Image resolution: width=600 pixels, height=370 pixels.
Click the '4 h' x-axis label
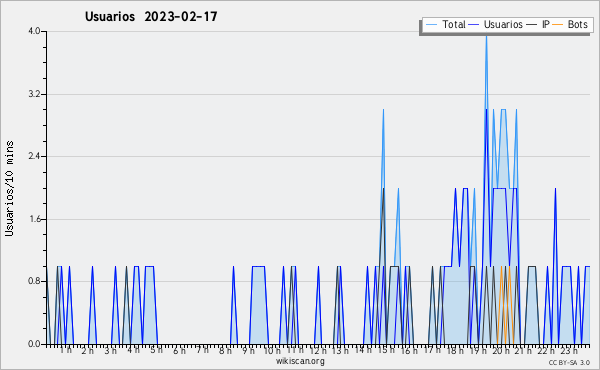coord(134,350)
